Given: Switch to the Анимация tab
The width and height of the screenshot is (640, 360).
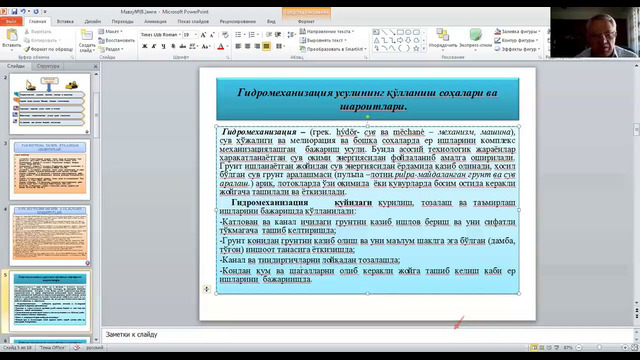Looking at the screenshot, I should tap(155, 21).
